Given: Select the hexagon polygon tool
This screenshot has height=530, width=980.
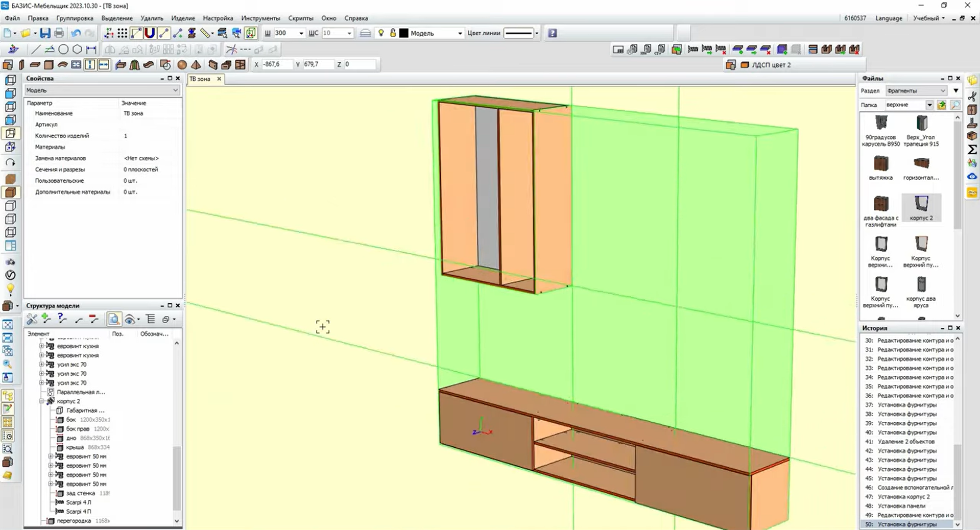Looking at the screenshot, I should point(77,50).
